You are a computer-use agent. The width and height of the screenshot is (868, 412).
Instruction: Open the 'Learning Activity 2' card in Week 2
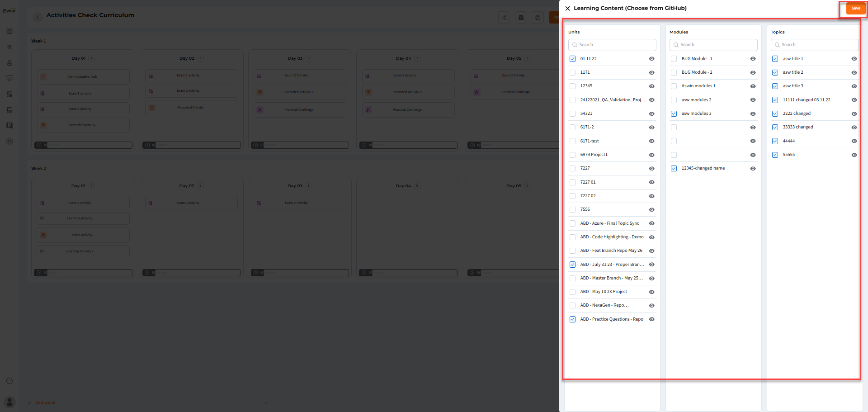83,251
